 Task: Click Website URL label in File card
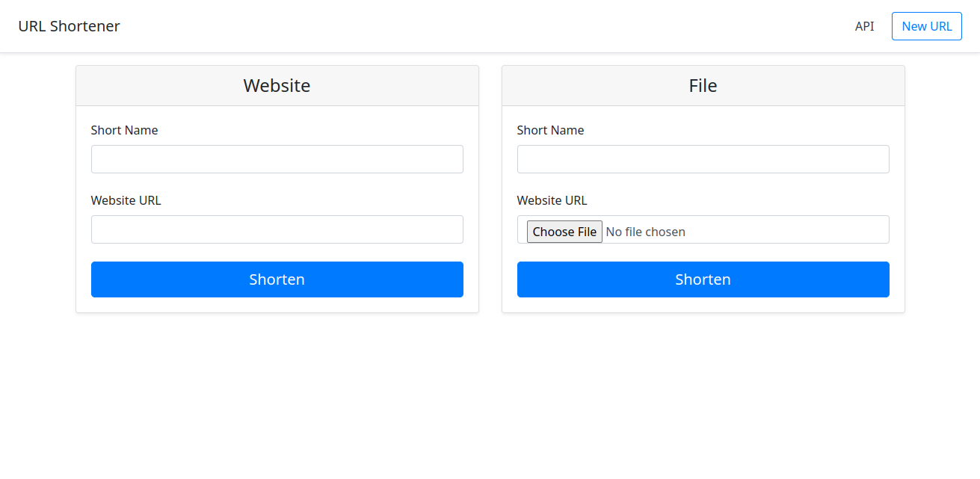[x=552, y=200]
